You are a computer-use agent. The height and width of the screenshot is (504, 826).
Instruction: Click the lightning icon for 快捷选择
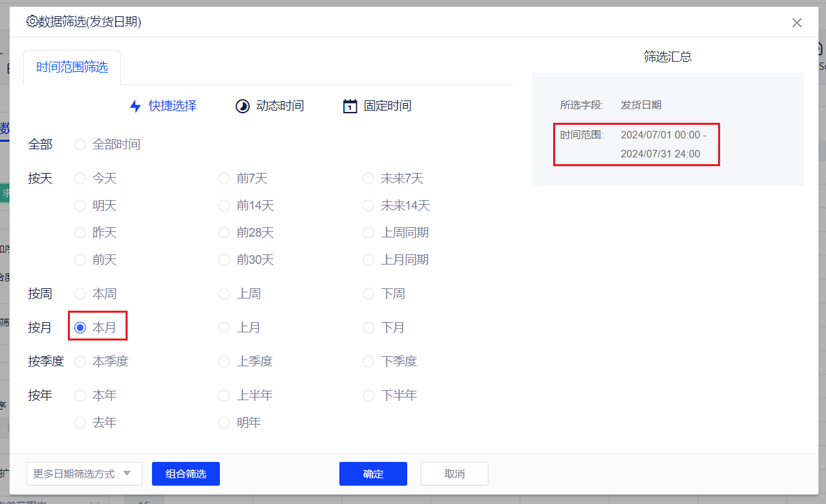(x=135, y=106)
